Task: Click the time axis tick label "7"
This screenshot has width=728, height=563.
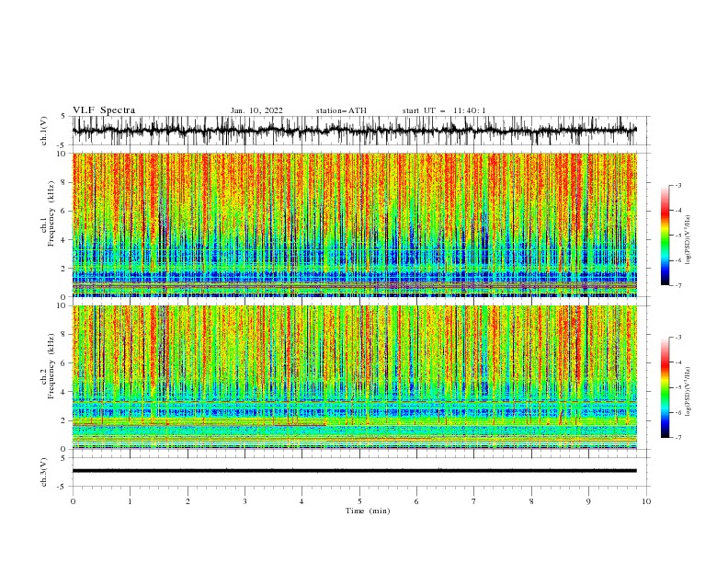Action: pos(474,501)
